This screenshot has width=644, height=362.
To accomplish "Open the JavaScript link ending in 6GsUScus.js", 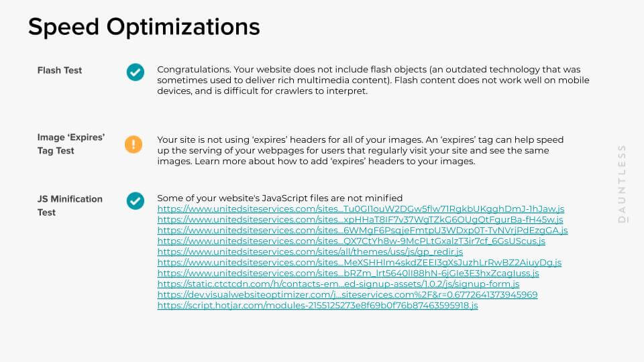I will point(351,241).
